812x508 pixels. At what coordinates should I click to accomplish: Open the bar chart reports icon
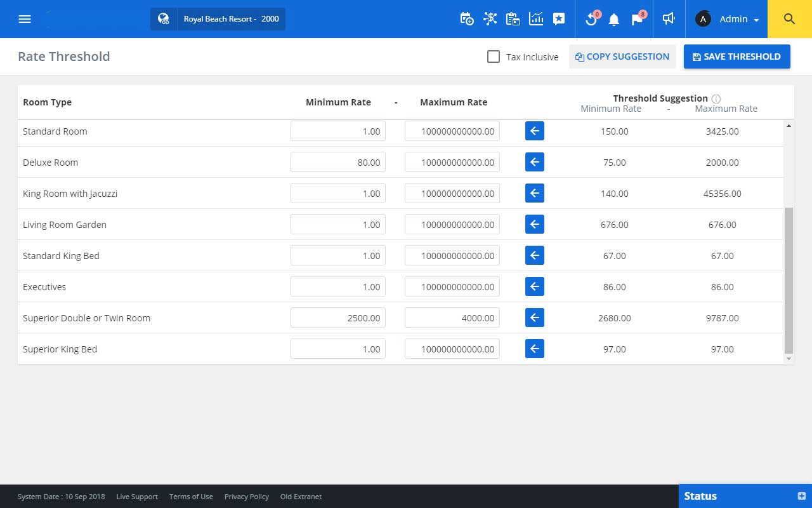[x=536, y=19]
